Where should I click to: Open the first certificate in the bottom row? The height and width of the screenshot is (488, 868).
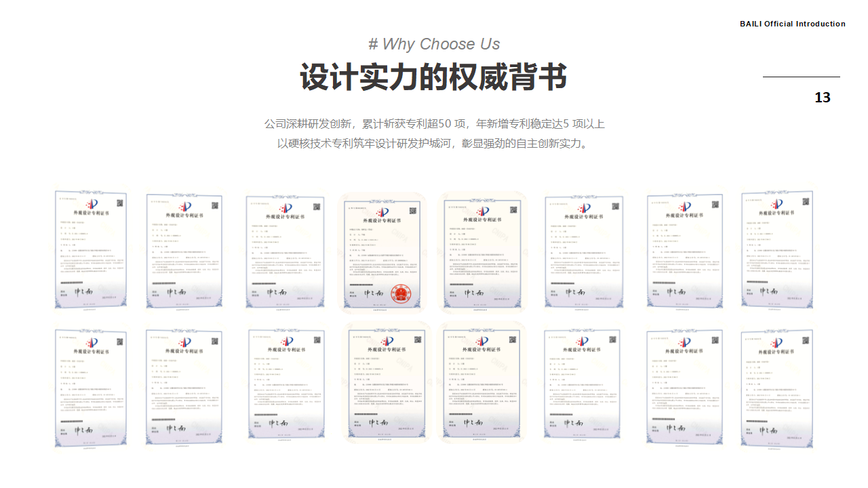(91, 389)
